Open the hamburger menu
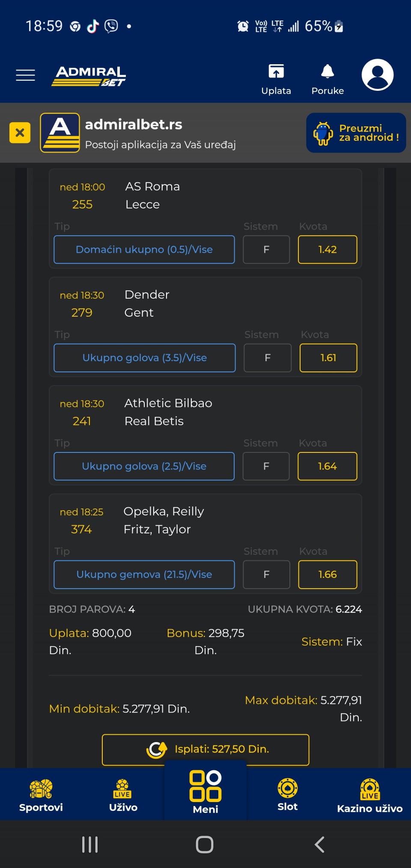 pyautogui.click(x=25, y=75)
